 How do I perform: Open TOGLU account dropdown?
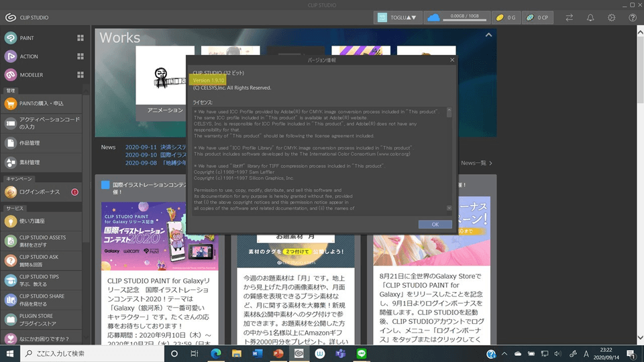tap(398, 17)
